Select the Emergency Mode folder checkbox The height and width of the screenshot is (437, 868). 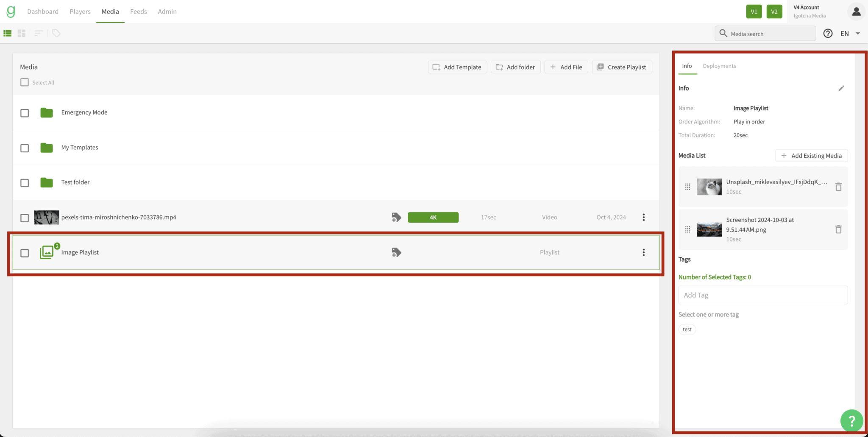click(x=24, y=113)
